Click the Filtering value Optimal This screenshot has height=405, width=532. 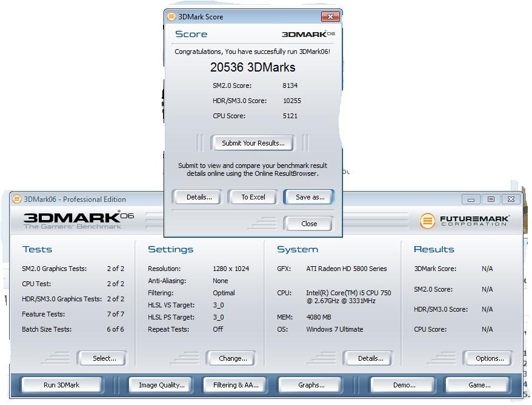(224, 293)
